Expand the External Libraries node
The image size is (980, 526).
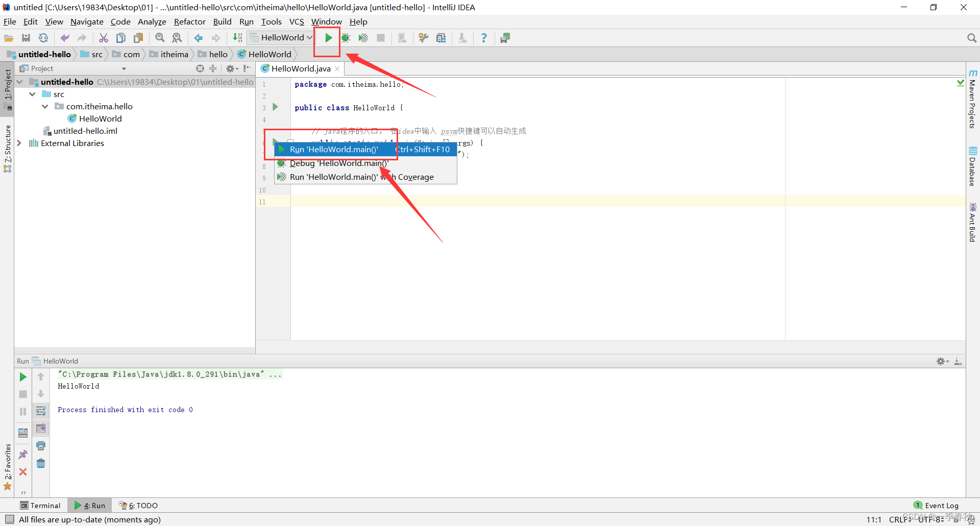pos(19,143)
